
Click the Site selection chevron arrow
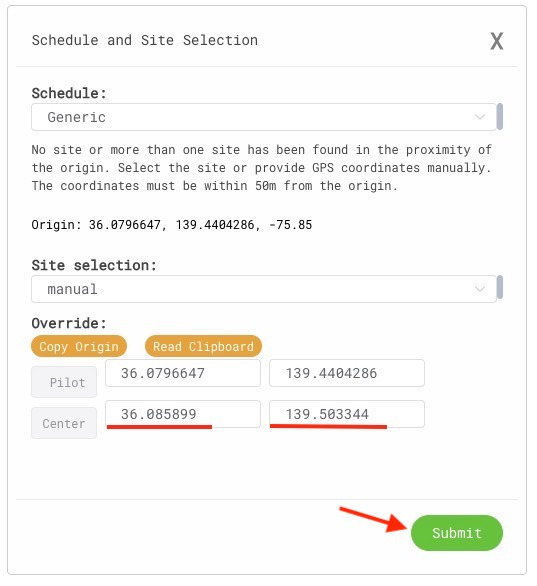(x=480, y=289)
